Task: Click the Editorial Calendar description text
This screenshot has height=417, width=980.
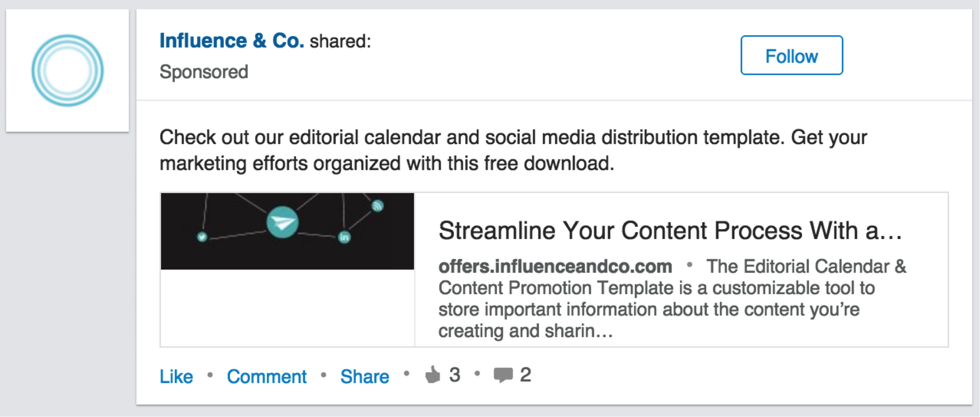Action: click(x=656, y=298)
